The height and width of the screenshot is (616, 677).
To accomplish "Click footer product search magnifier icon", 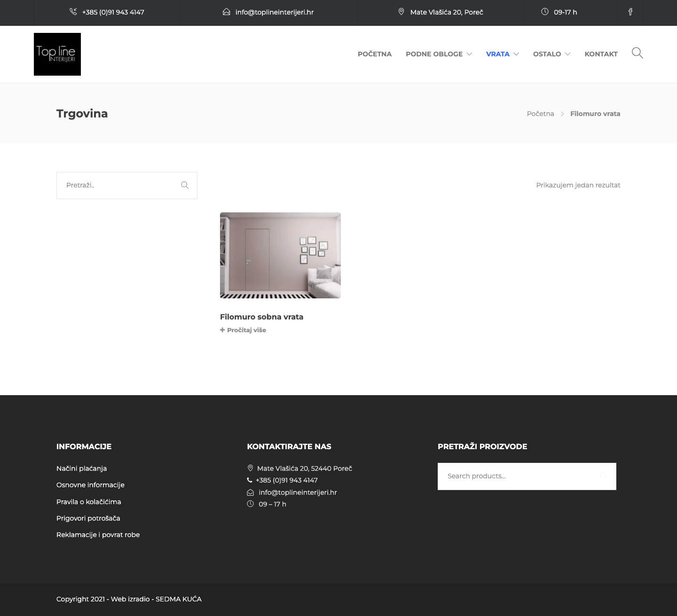I will tap(603, 476).
